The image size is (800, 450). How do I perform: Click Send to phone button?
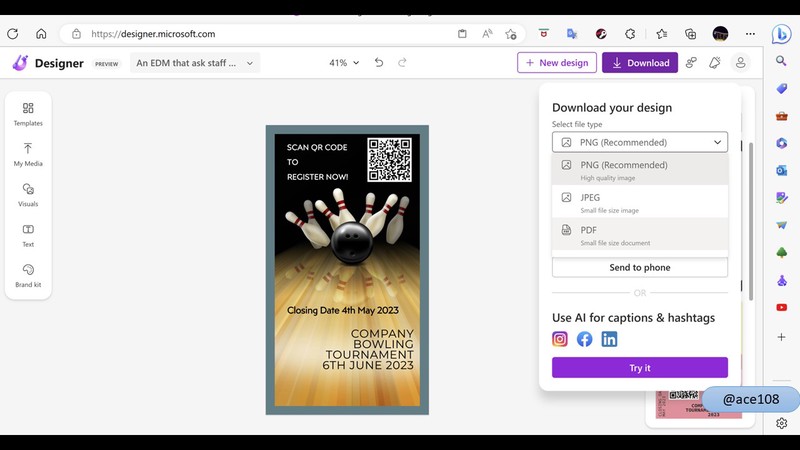click(640, 267)
